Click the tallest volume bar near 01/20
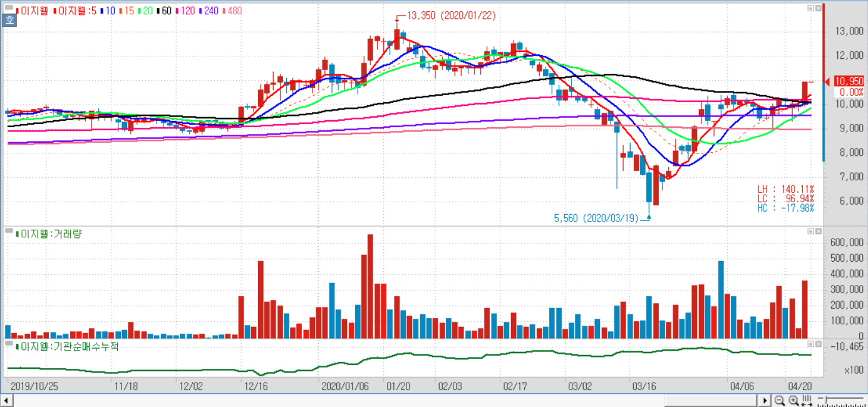Viewport: 868px width, 407px height. 370,286
